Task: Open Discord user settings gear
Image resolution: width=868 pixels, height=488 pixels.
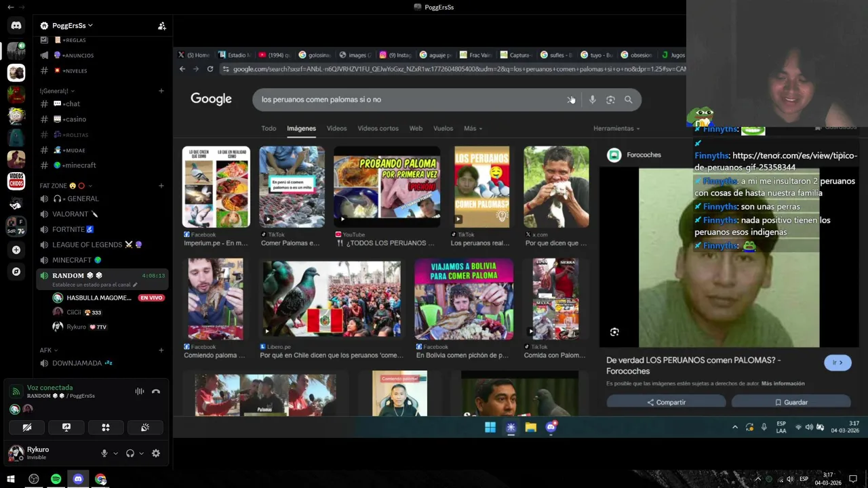Action: coord(156,453)
